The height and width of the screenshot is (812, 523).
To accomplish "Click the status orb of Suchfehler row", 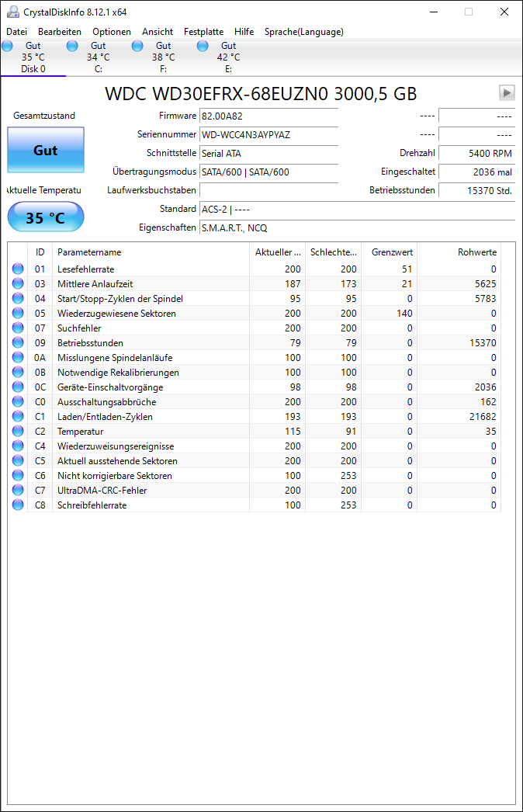I will coord(18,328).
